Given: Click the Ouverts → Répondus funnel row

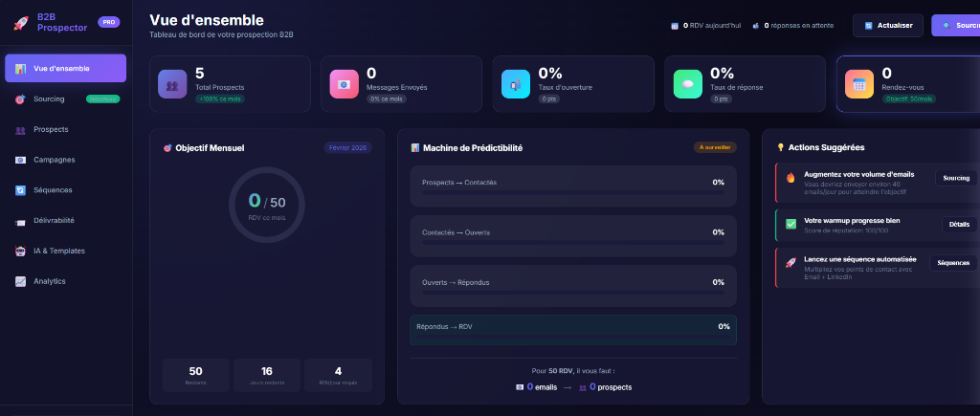Looking at the screenshot, I should point(573,286).
